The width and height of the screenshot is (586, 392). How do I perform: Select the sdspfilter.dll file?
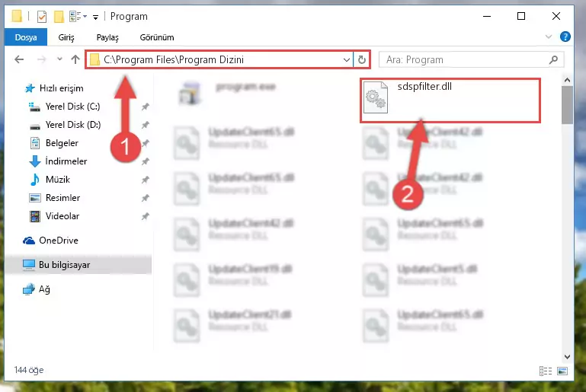pos(450,100)
